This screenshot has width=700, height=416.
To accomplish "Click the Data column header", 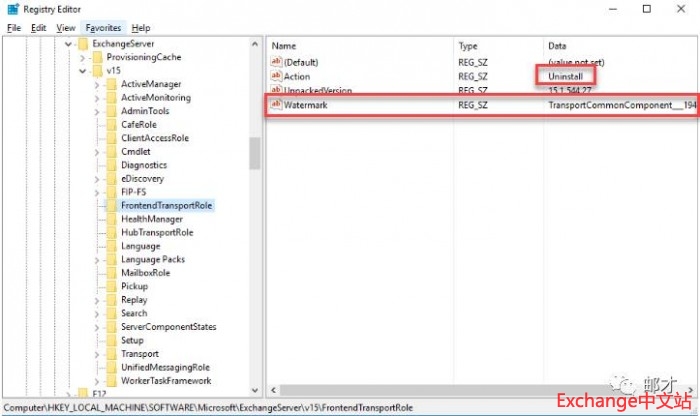I will (557, 46).
